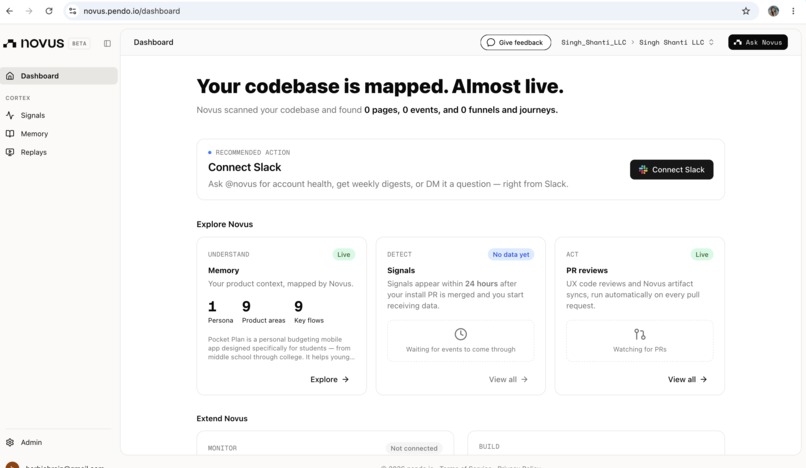Image resolution: width=806 pixels, height=468 pixels.
Task: Click the Signals pulse icon
Action: click(x=10, y=115)
